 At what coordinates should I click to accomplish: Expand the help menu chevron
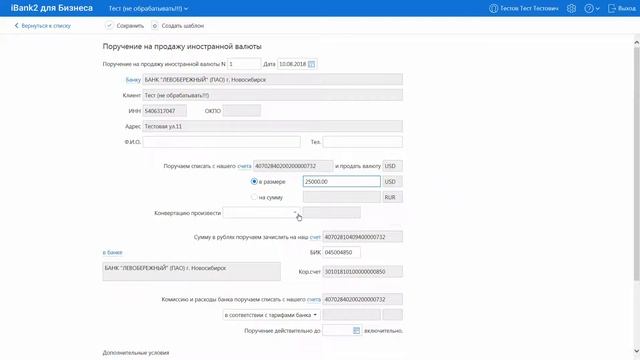coord(598,9)
